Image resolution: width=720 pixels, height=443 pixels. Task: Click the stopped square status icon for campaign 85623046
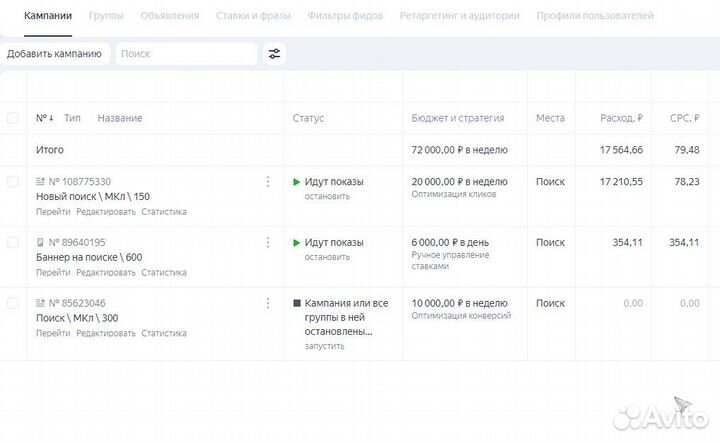click(x=296, y=303)
